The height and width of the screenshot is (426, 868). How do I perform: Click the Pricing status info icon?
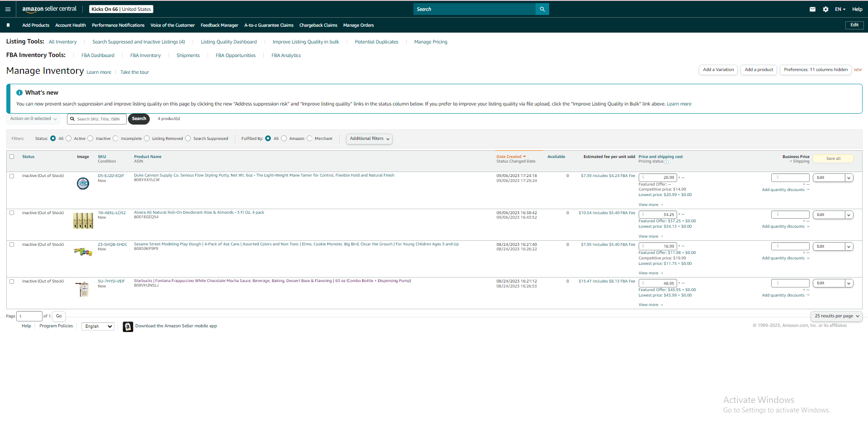666,162
